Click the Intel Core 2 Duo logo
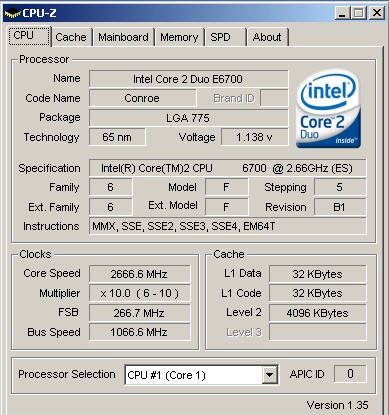 pos(328,109)
